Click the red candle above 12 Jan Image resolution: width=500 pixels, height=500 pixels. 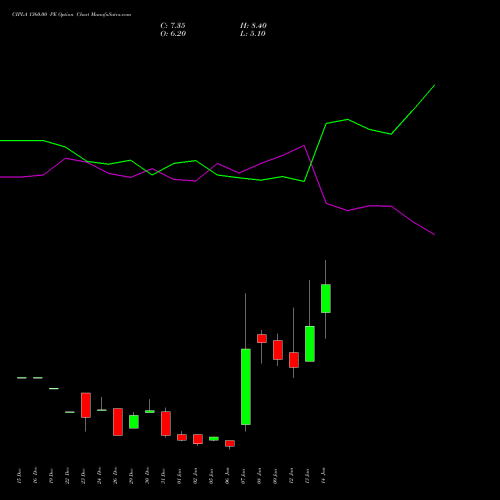[294, 360]
